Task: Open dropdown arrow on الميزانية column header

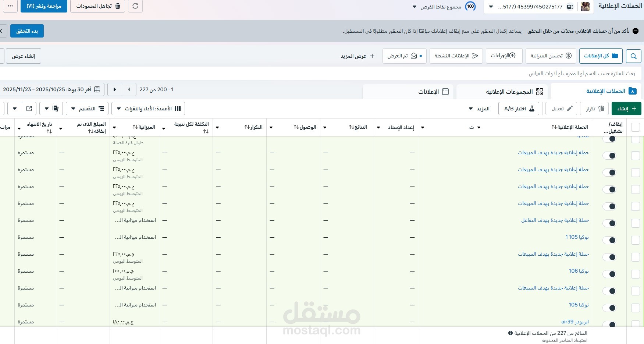Action: tap(114, 128)
